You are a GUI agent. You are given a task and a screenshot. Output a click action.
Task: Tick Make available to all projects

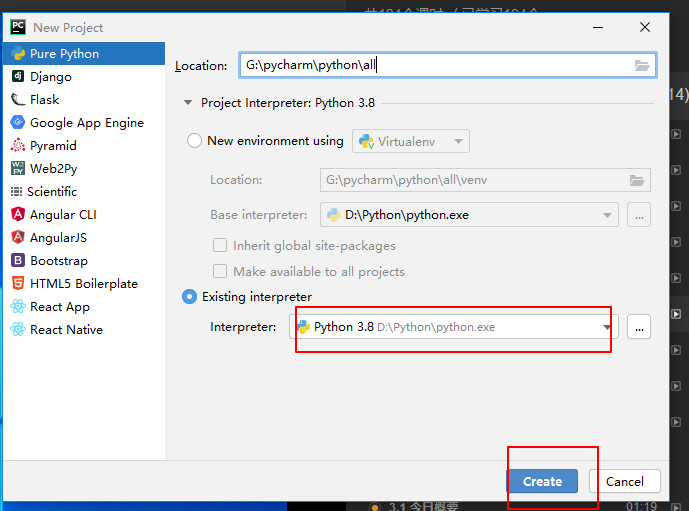click(x=220, y=272)
